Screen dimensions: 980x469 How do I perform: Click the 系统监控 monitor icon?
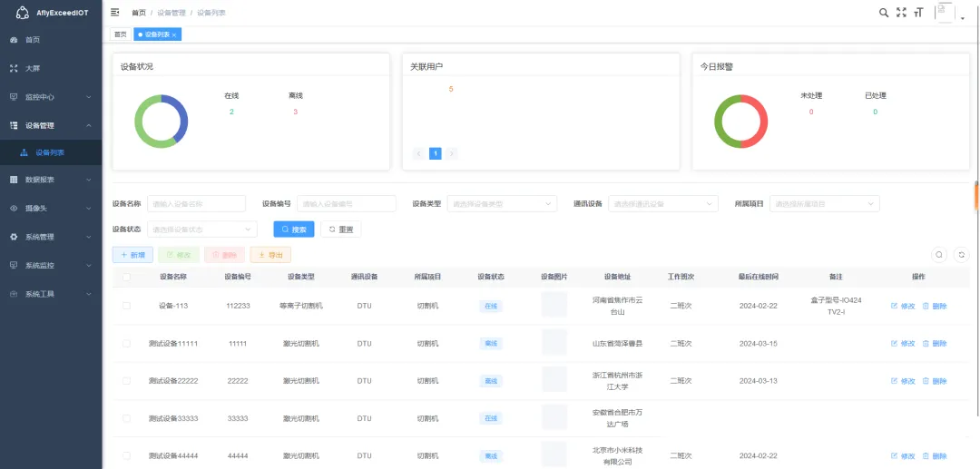point(14,266)
